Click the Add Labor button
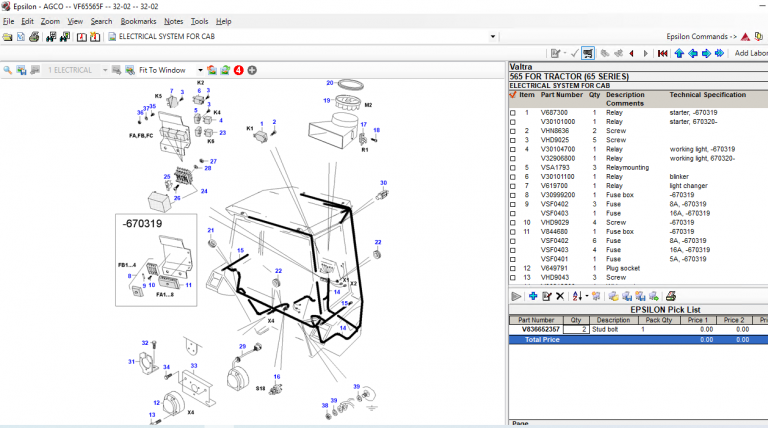 click(x=750, y=53)
